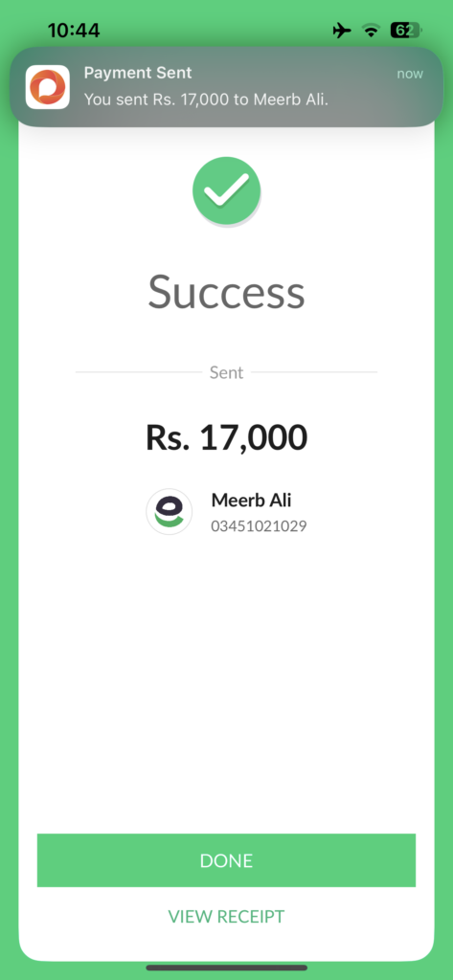
Task: Tap the Rs. 17,000 amount
Action: [226, 437]
